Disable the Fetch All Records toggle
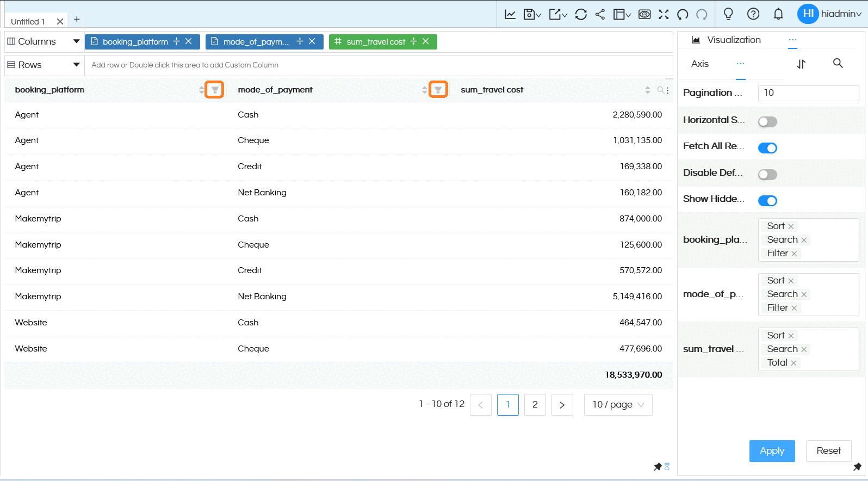Viewport: 868px width, 481px height. (767, 148)
